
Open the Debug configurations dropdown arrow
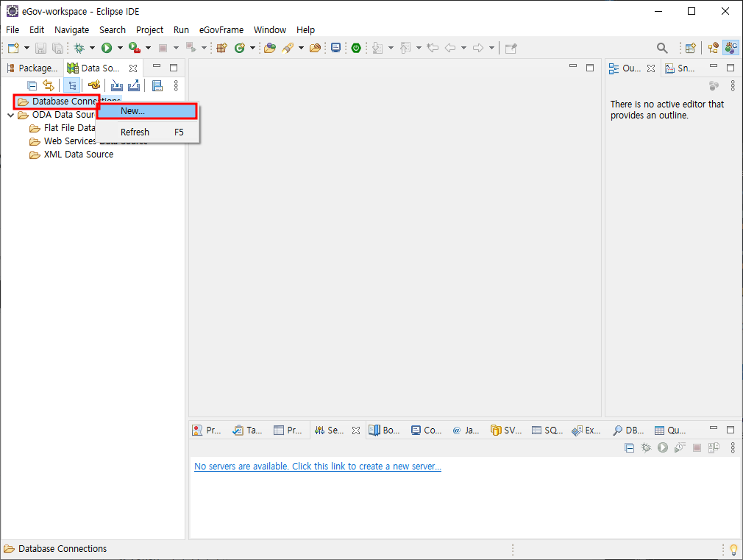pyautogui.click(x=92, y=48)
